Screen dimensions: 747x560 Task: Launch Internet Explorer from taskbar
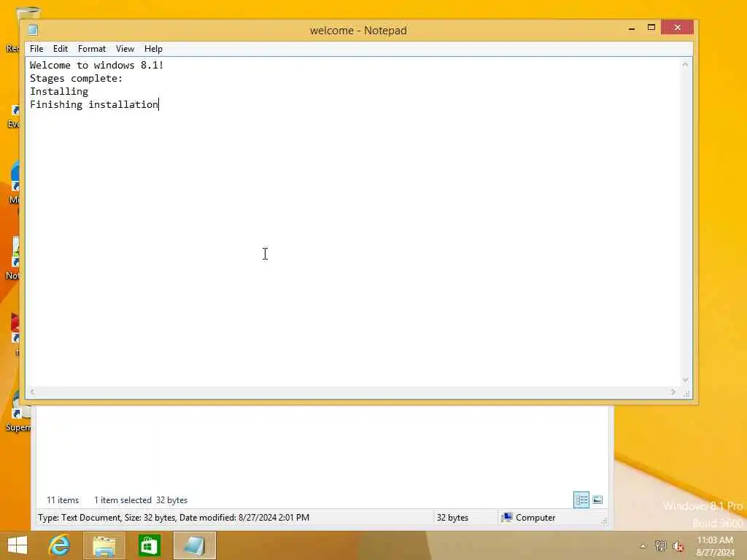click(60, 545)
